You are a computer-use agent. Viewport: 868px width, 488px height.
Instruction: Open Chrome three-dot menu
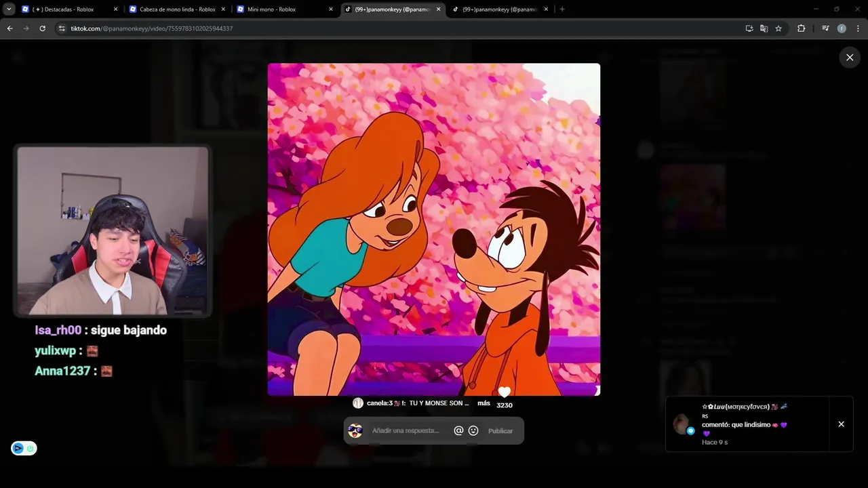(858, 28)
